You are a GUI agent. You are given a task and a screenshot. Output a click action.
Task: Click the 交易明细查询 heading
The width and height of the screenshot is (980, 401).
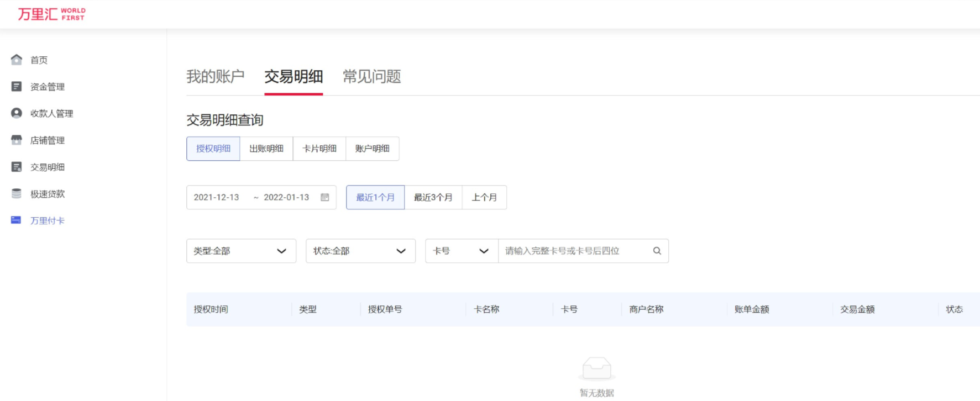[x=225, y=120]
